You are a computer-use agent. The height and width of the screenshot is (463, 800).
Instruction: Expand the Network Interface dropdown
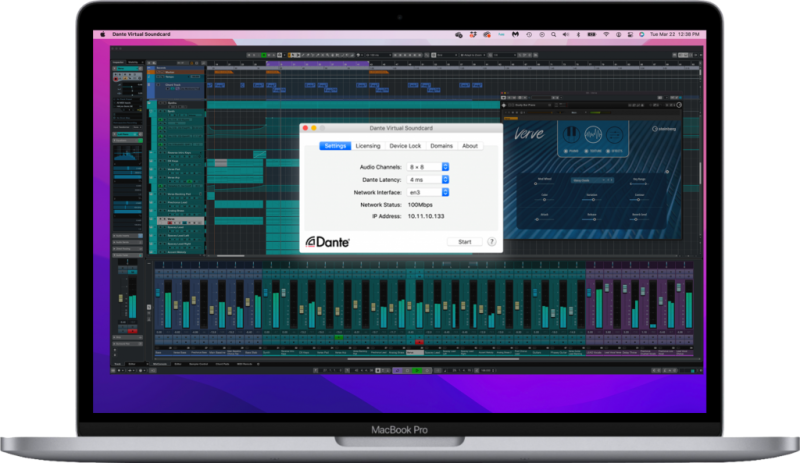(x=446, y=191)
